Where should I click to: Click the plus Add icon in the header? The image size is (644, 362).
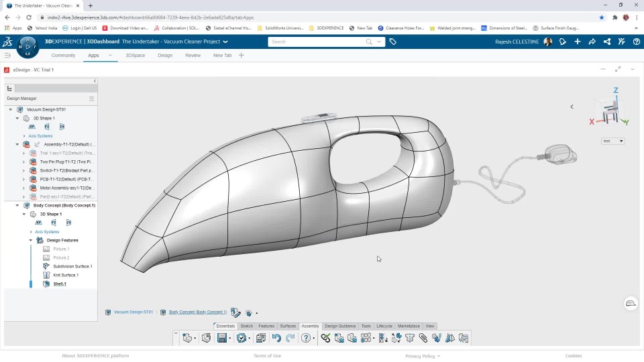tap(578, 42)
